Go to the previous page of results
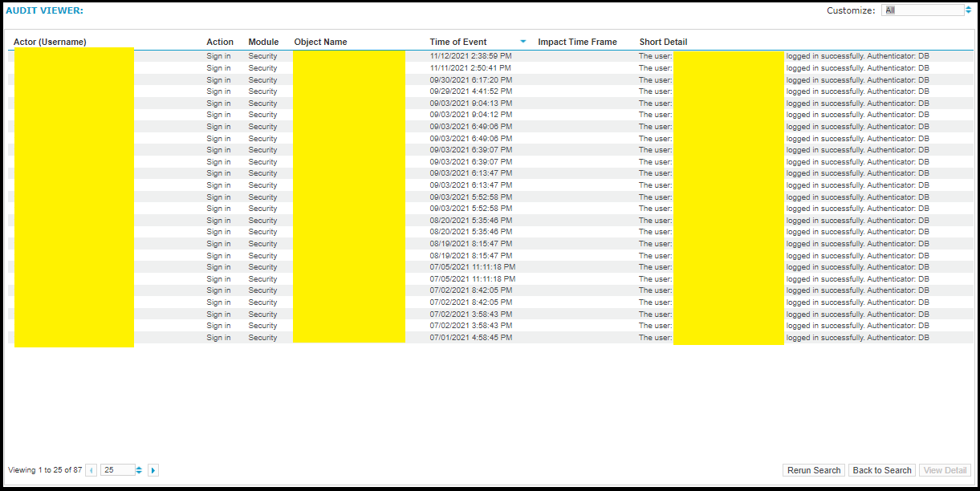 [91, 470]
